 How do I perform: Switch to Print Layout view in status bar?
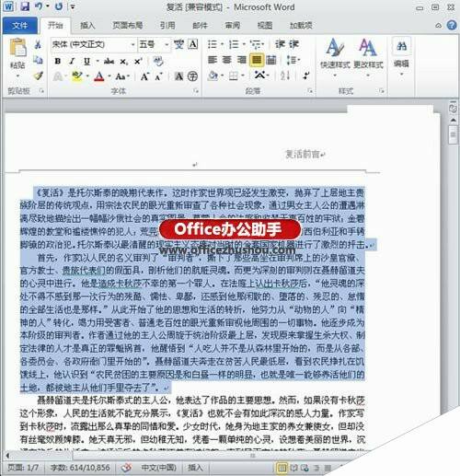tap(282, 468)
